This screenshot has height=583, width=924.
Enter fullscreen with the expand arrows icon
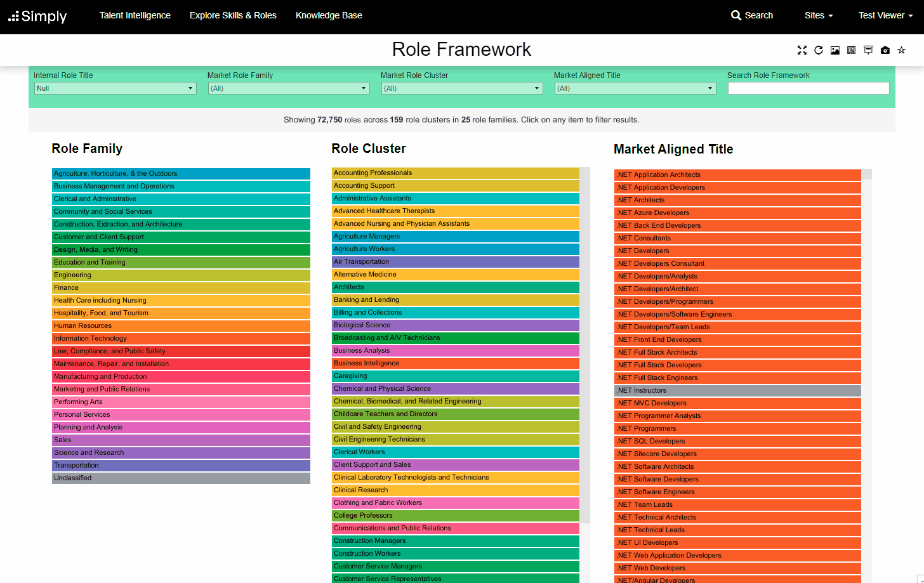tap(802, 50)
